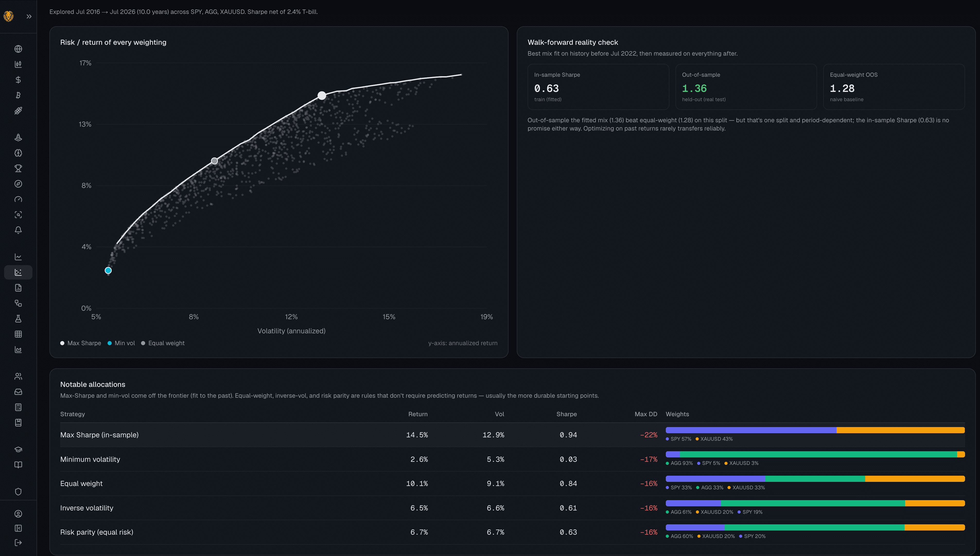Open the grid table icon

pyautogui.click(x=18, y=334)
